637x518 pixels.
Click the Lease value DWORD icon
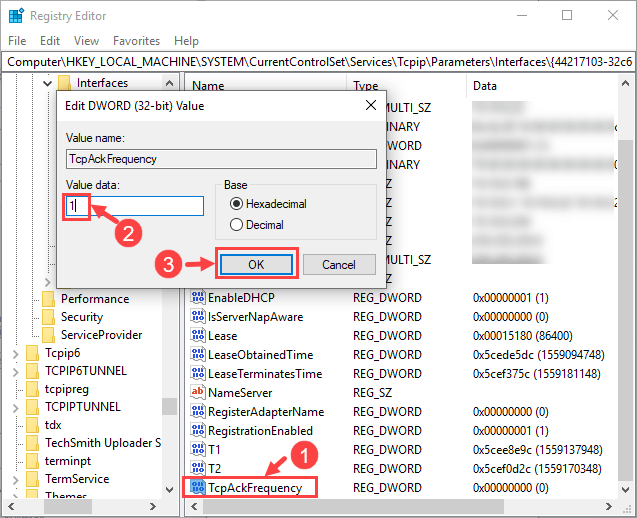pos(198,335)
